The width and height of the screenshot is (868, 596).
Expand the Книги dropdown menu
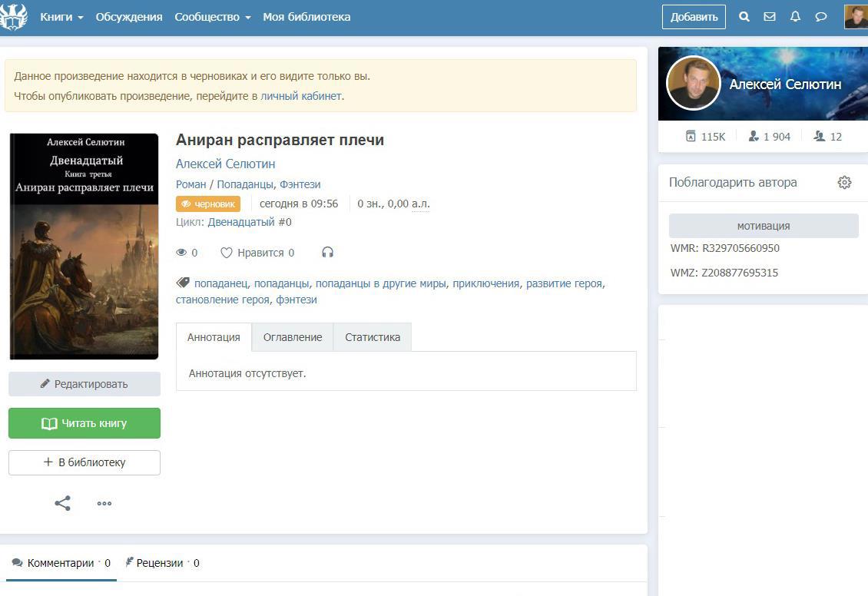[x=61, y=17]
